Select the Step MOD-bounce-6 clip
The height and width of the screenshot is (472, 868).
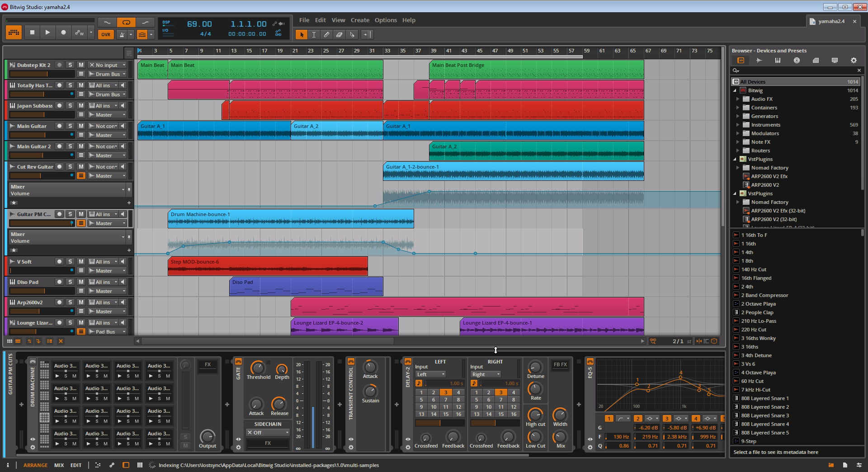click(268, 266)
